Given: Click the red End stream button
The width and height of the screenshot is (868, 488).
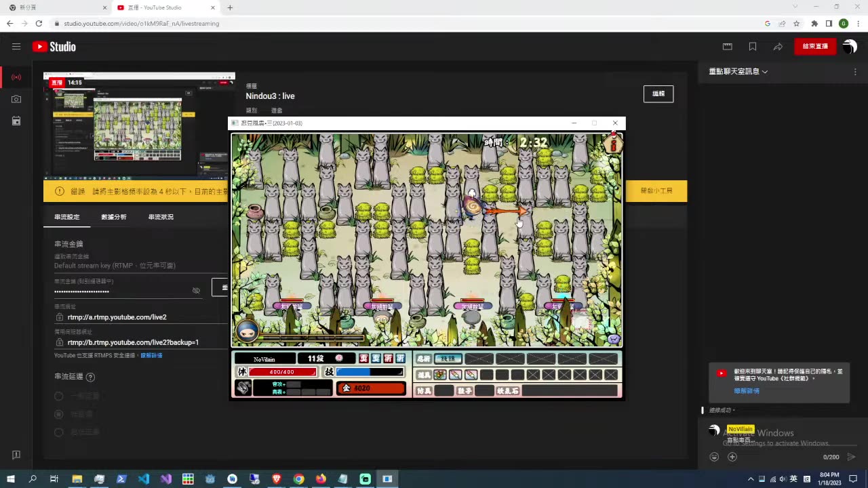Looking at the screenshot, I should coord(815,47).
